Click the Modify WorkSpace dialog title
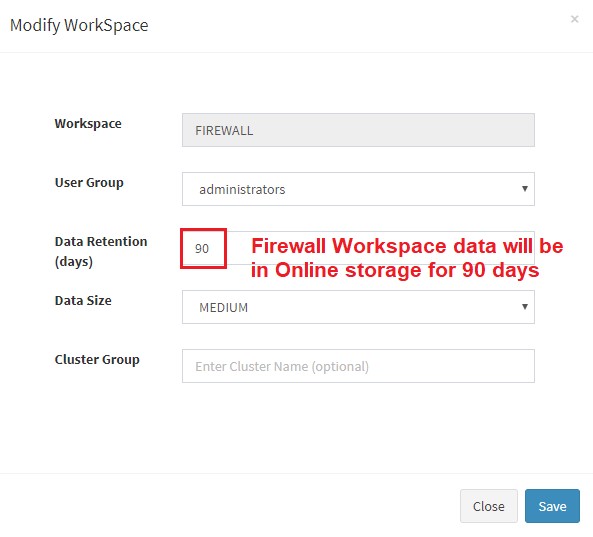Screen dimensions: 593x537 tap(79, 26)
